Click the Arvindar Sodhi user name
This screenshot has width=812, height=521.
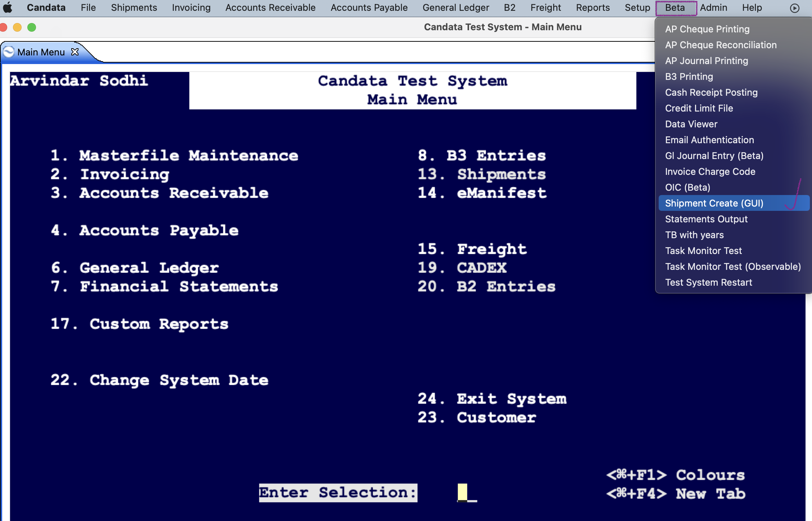click(x=79, y=81)
